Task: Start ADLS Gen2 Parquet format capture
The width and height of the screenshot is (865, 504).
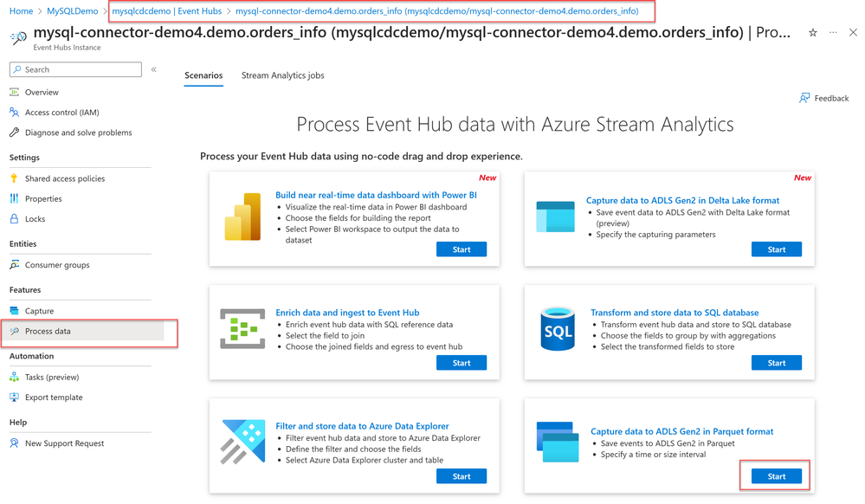Action: click(x=776, y=476)
